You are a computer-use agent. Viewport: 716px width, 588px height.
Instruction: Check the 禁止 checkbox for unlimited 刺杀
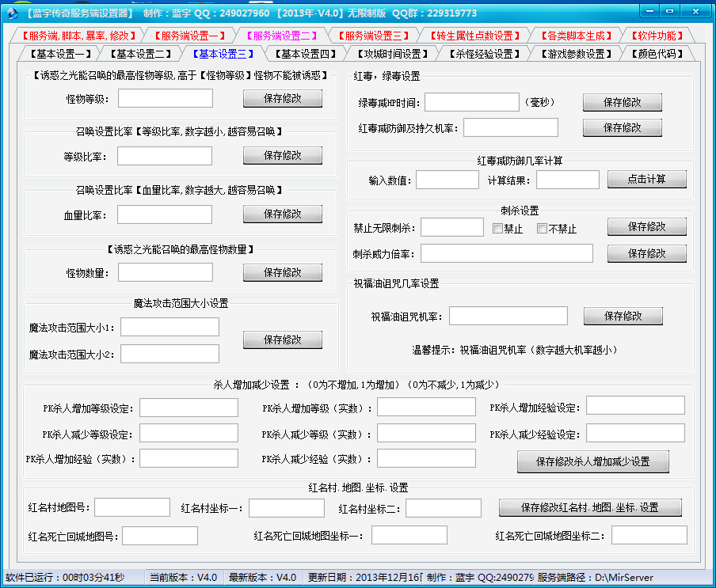(x=498, y=229)
